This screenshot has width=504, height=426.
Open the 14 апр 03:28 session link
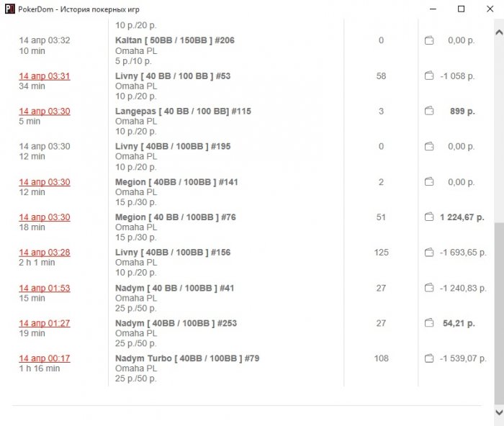45,253
